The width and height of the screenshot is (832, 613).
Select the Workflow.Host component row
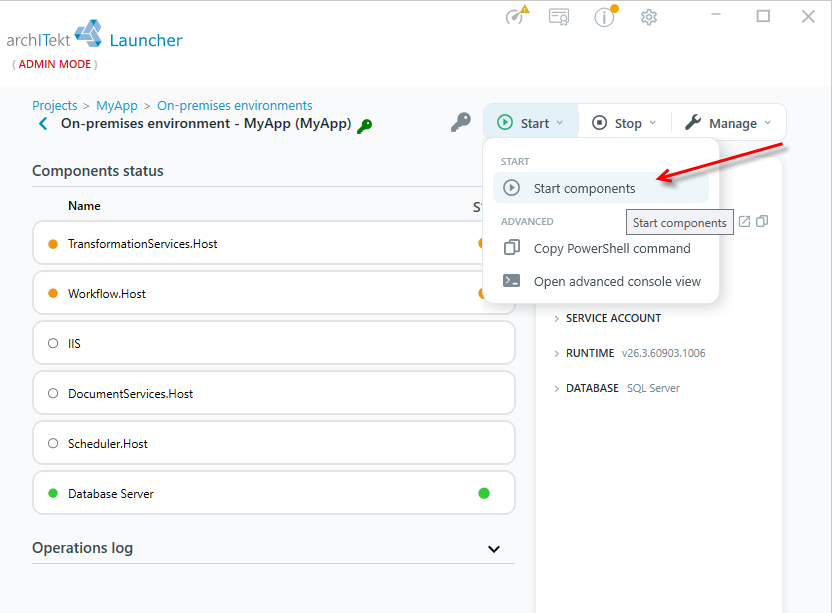[274, 293]
